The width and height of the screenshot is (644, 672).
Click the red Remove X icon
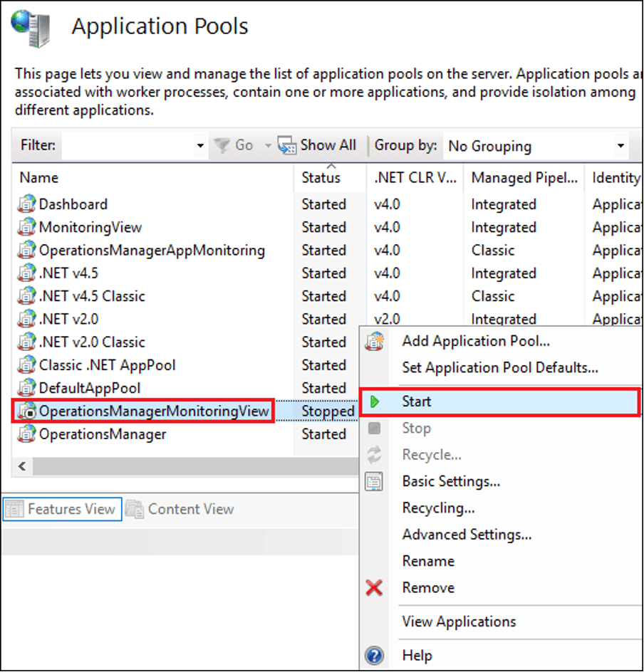[374, 588]
